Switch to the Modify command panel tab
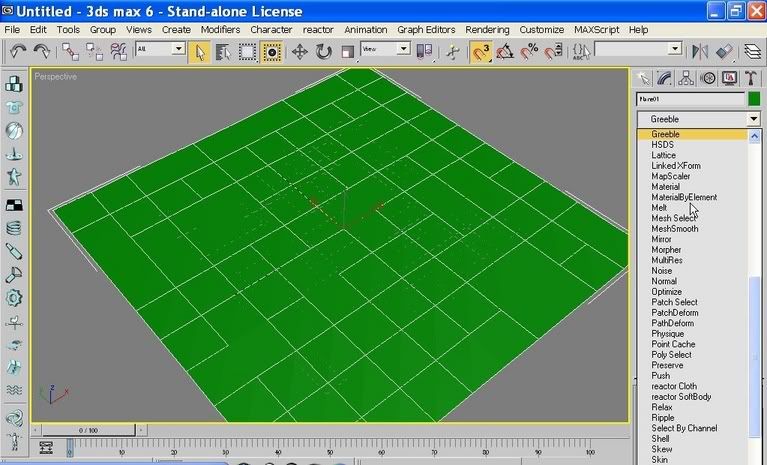The width and height of the screenshot is (767, 465). [665, 78]
